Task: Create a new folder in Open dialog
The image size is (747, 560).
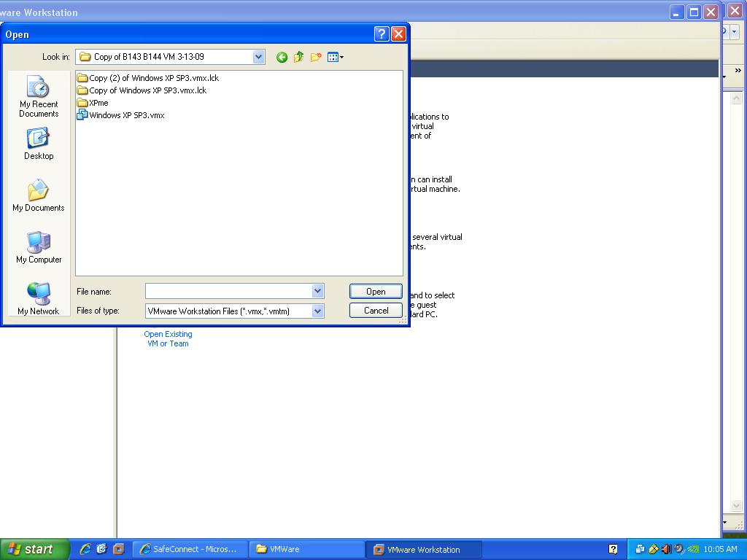Action: (x=315, y=57)
